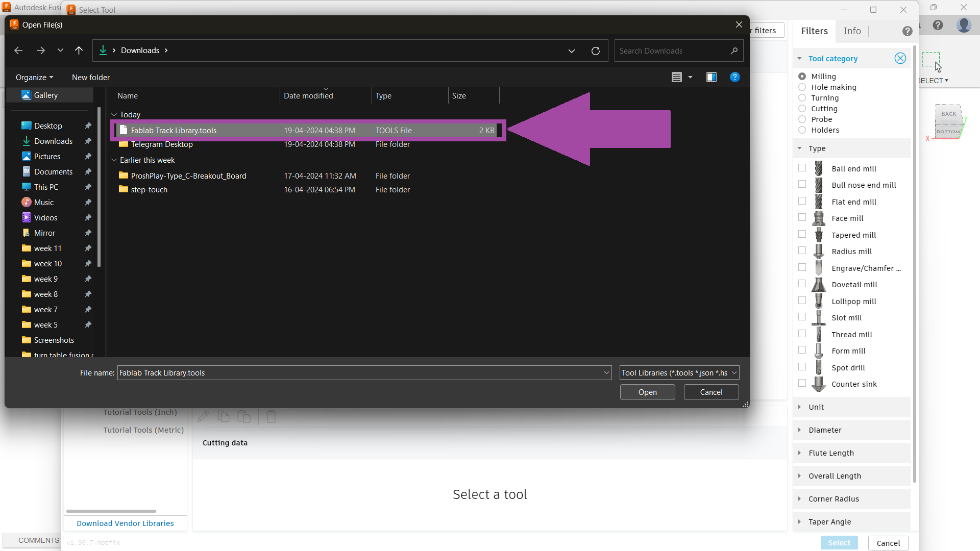Click the blue help icon in dialog toolbar

734,77
